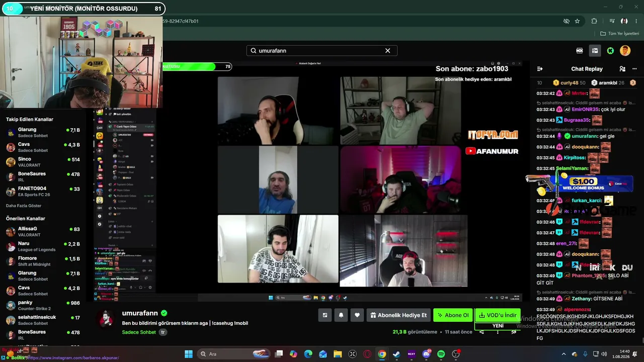The width and height of the screenshot is (644, 362).
Task: Open Discord from the taskbar
Action: (x=426, y=354)
